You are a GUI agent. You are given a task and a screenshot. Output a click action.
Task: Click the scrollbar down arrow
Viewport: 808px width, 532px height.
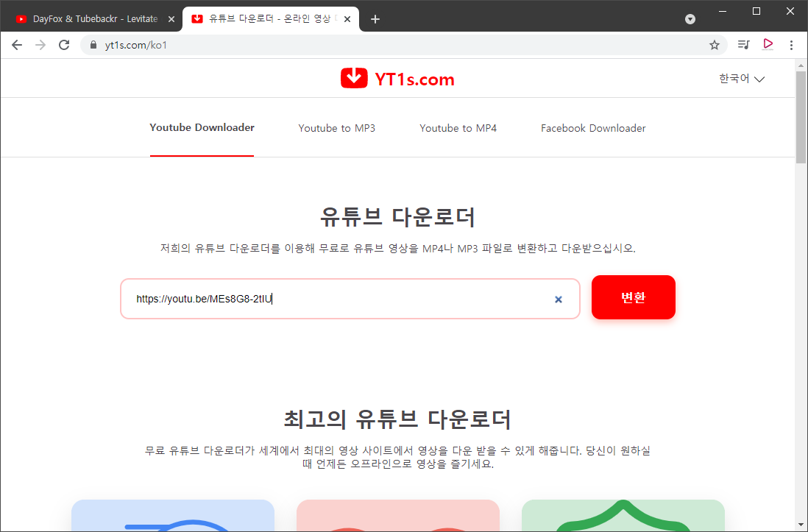[x=801, y=526]
